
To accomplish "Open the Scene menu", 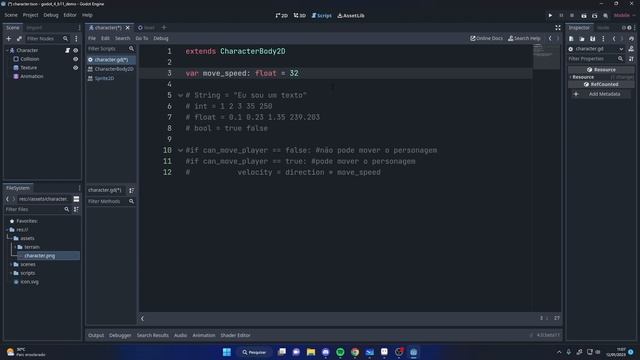I will [x=11, y=15].
